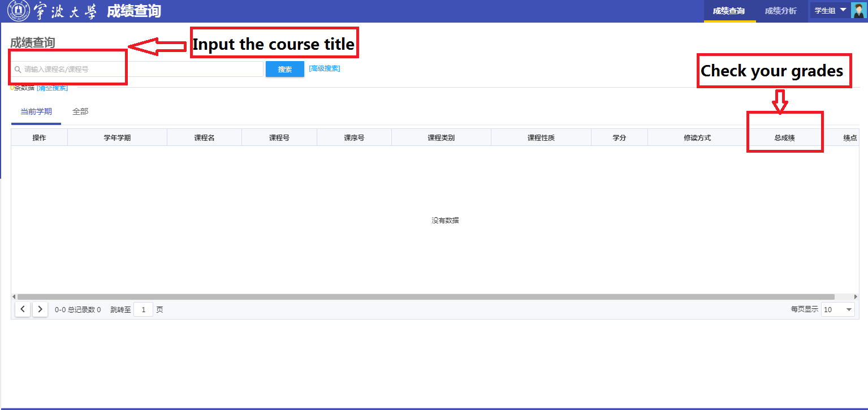The width and height of the screenshot is (868, 410).
Task: Click the horizontal table scrollbar
Action: pos(425,296)
